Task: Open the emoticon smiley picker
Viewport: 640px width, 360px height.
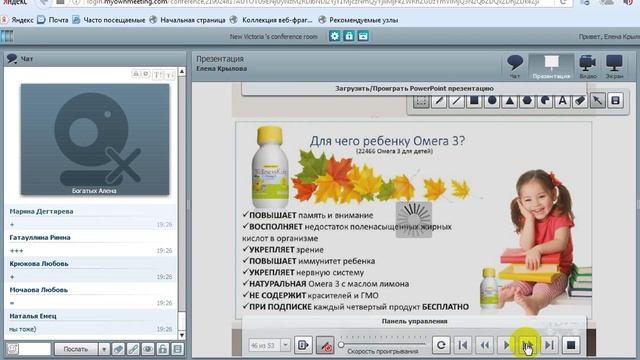Action: (12, 349)
